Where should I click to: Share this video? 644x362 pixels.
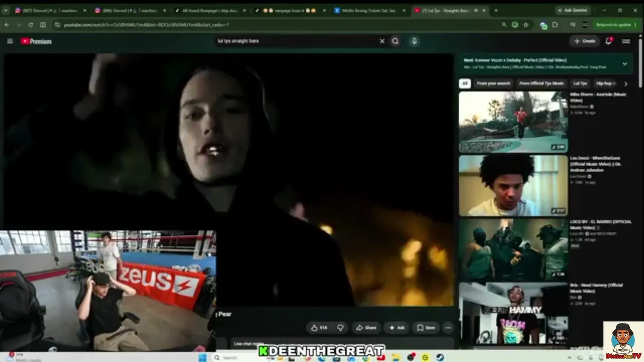[x=366, y=328]
